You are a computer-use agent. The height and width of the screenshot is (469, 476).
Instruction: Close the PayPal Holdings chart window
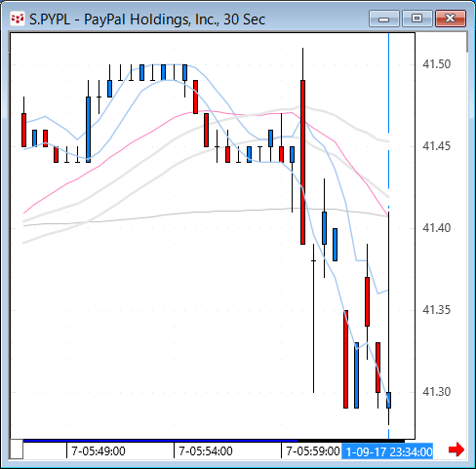click(451, 19)
